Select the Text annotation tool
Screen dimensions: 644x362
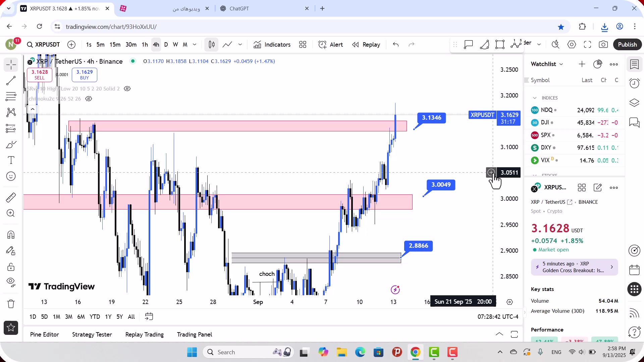[x=11, y=160]
